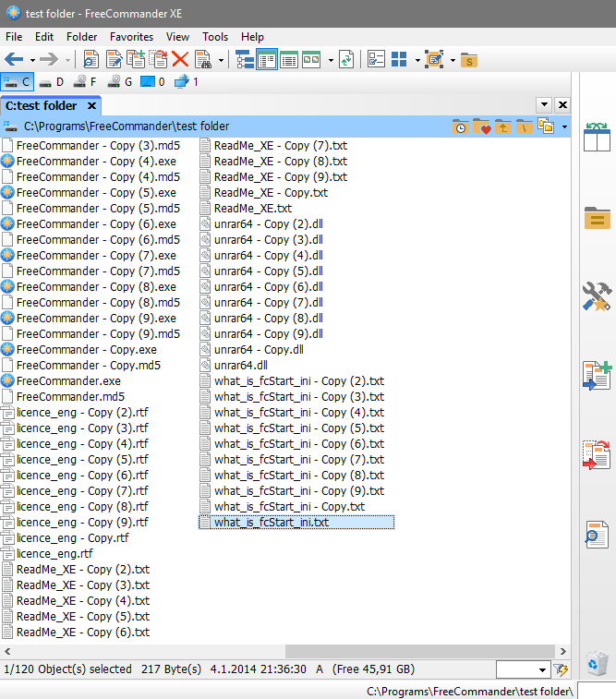Click the swap panels icon in sidebar
This screenshot has width=616, height=699.
(597, 137)
